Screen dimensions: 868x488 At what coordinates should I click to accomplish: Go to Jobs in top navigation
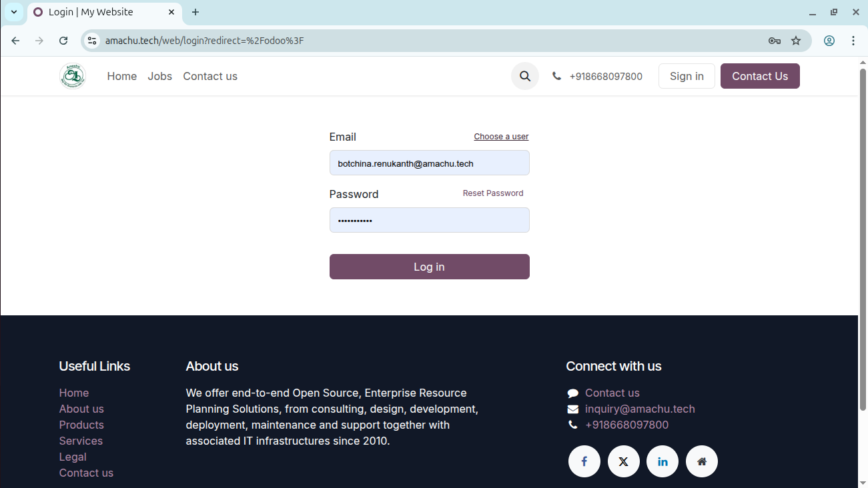coord(159,76)
